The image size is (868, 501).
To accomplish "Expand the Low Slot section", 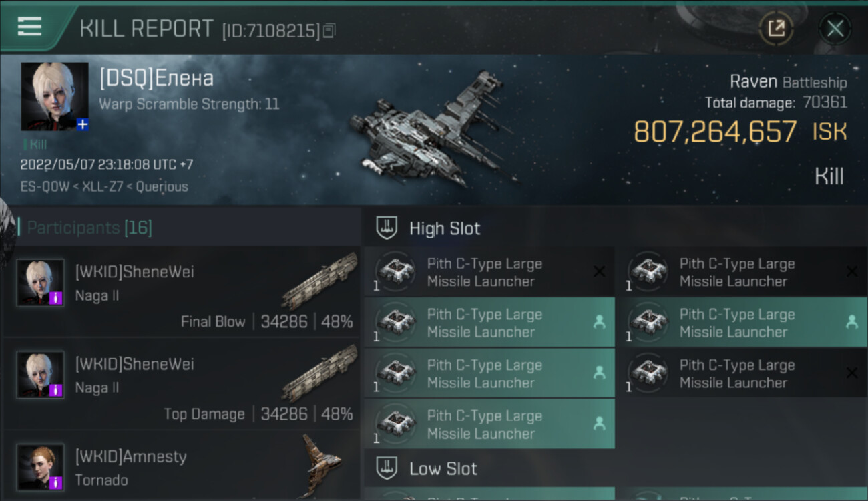I will (x=616, y=468).
